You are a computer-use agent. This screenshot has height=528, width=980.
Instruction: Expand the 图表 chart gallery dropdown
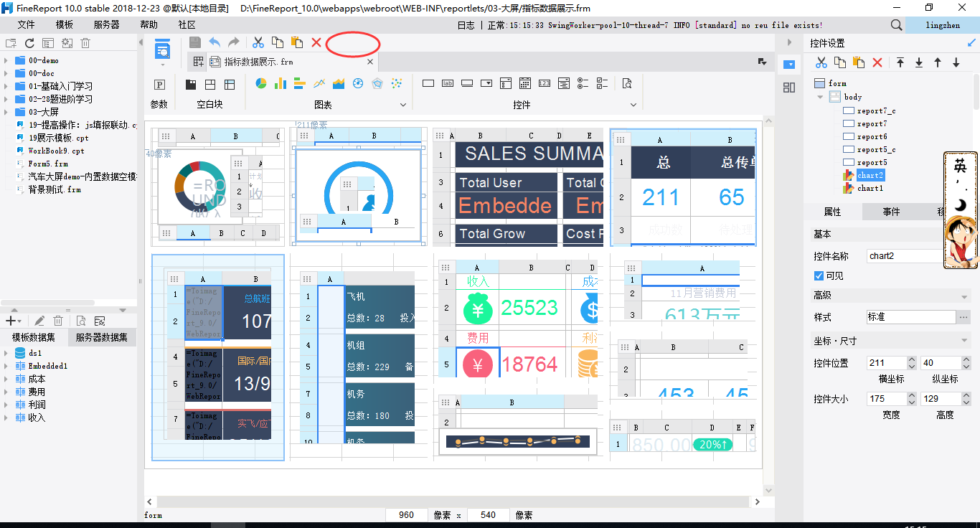pos(402,105)
